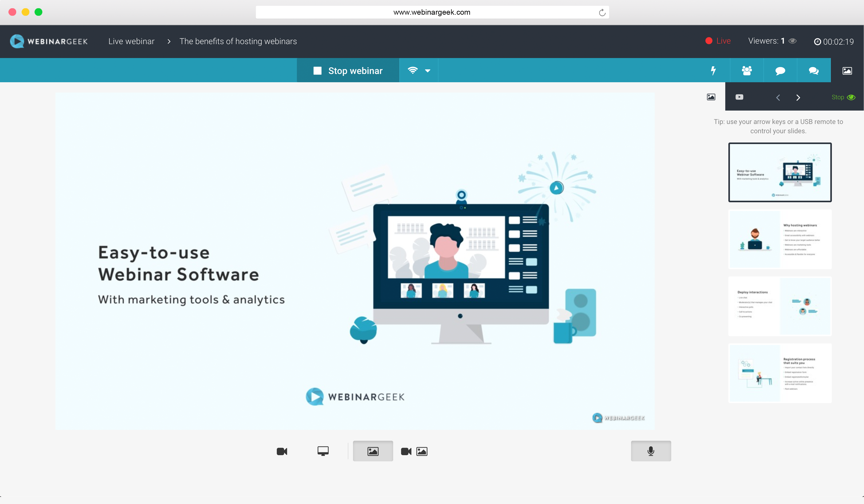Viewport: 864px width, 504px height.
Task: Click the red close window button
Action: click(12, 12)
